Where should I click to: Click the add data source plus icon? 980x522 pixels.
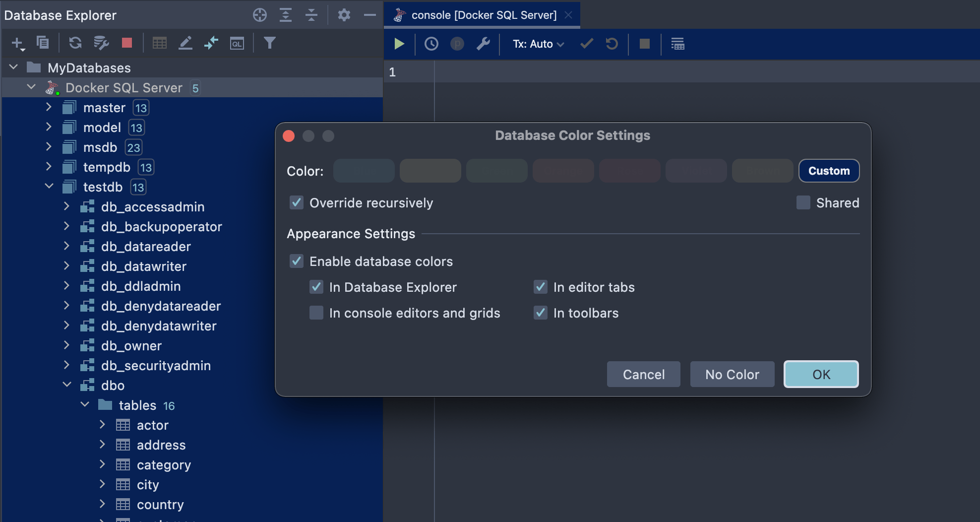(x=17, y=44)
